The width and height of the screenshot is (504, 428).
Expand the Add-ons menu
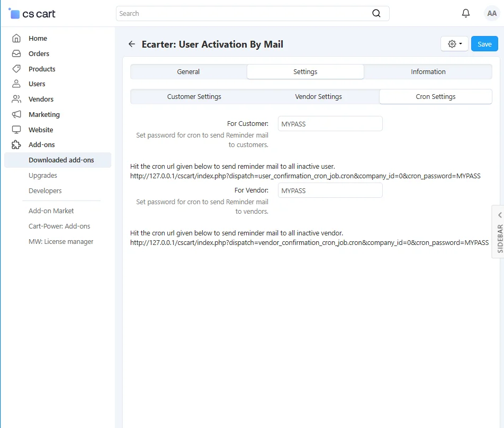pos(41,144)
